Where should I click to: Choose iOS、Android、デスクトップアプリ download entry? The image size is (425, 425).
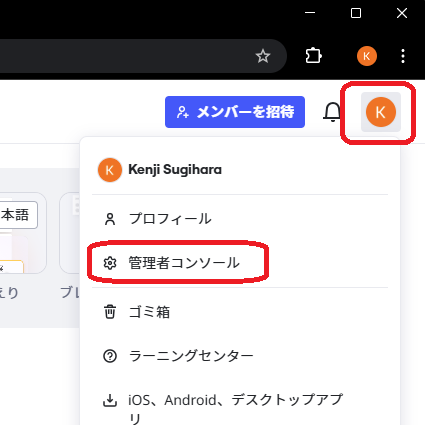pyautogui.click(x=240, y=408)
